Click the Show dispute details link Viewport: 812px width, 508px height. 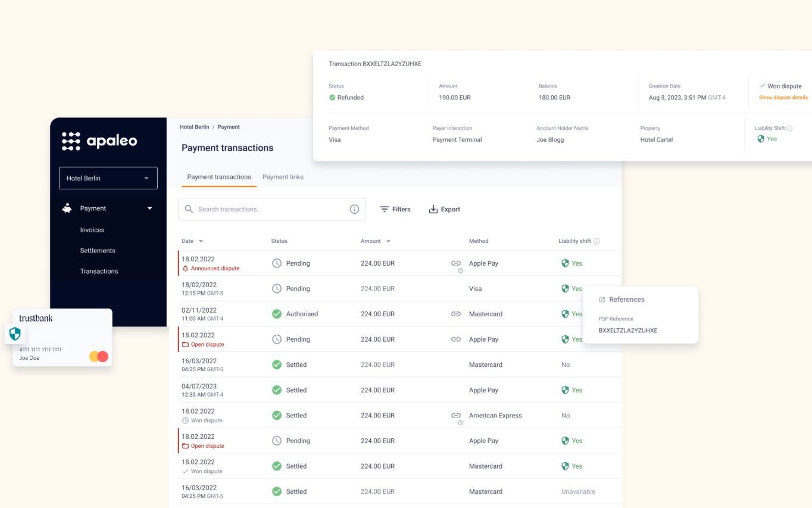coord(783,98)
